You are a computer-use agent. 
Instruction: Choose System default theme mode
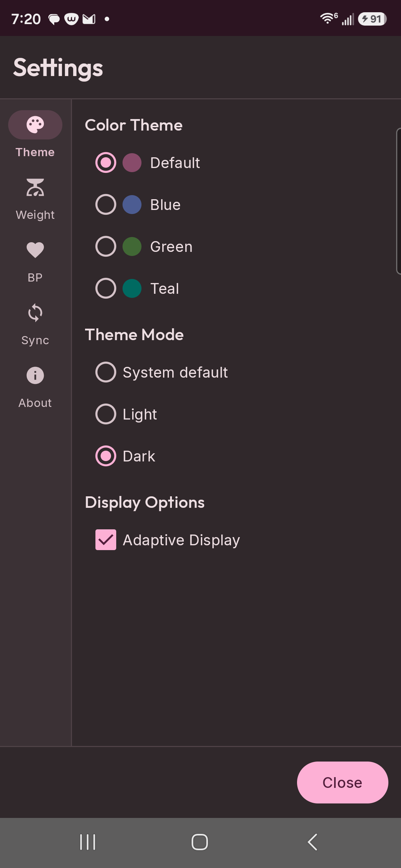(x=106, y=372)
